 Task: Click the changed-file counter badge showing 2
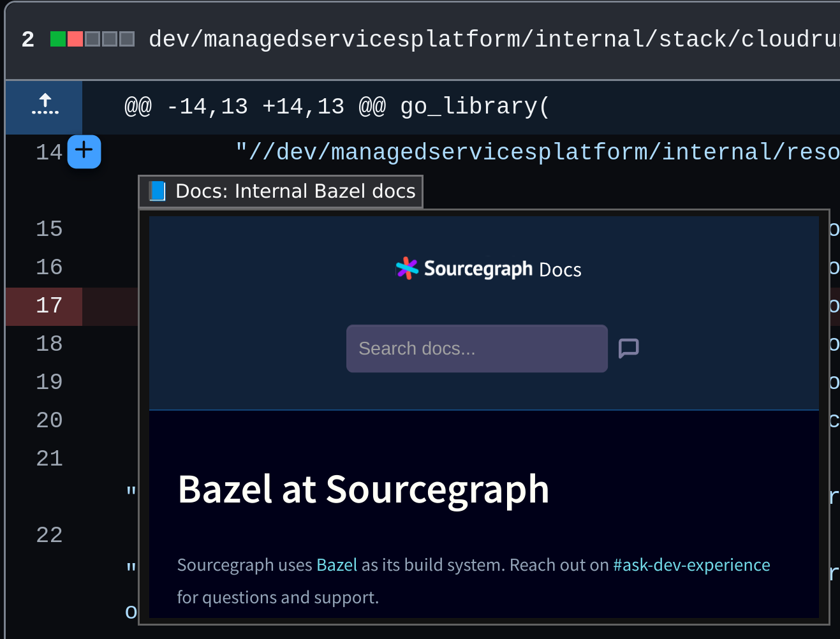[27, 39]
